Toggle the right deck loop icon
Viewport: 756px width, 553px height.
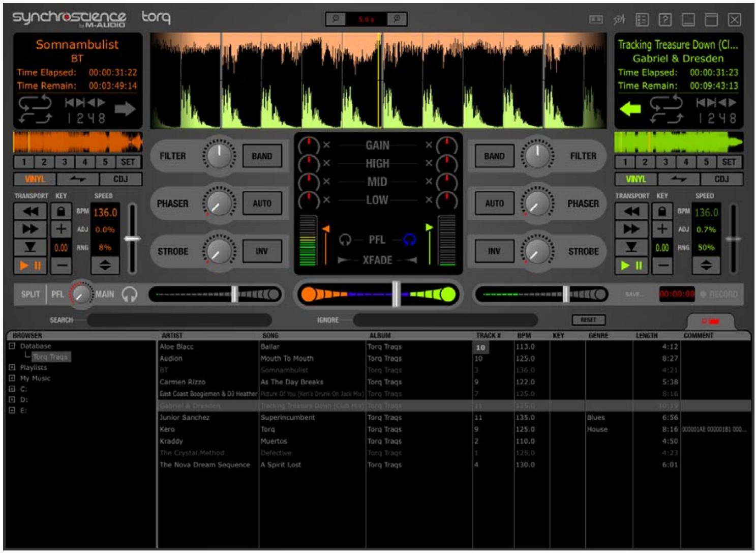[x=666, y=103]
